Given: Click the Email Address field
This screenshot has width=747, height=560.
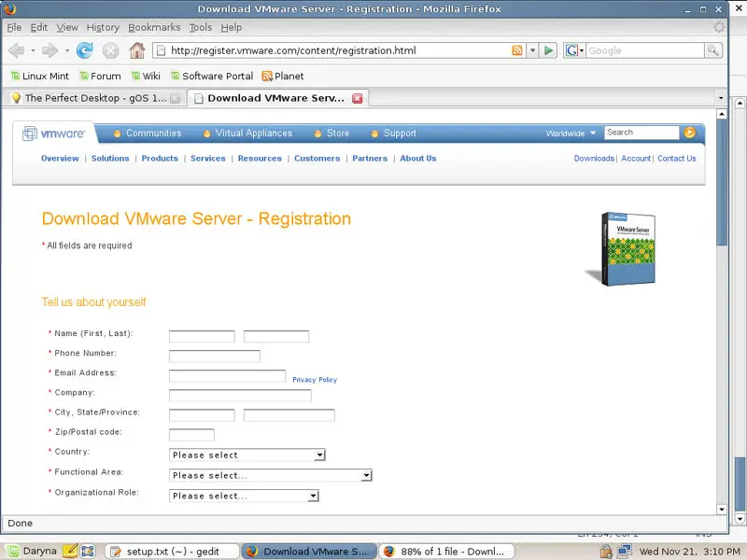Looking at the screenshot, I should [227, 376].
